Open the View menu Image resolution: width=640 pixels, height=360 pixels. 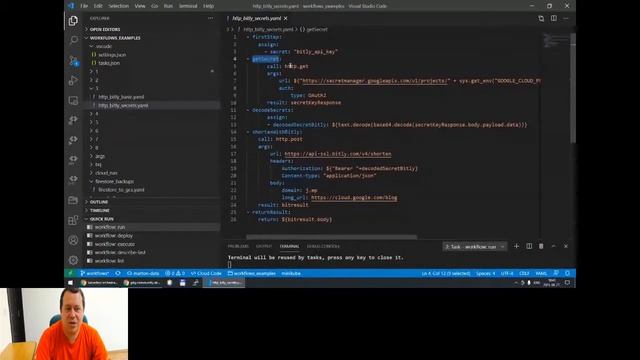[140, 6]
